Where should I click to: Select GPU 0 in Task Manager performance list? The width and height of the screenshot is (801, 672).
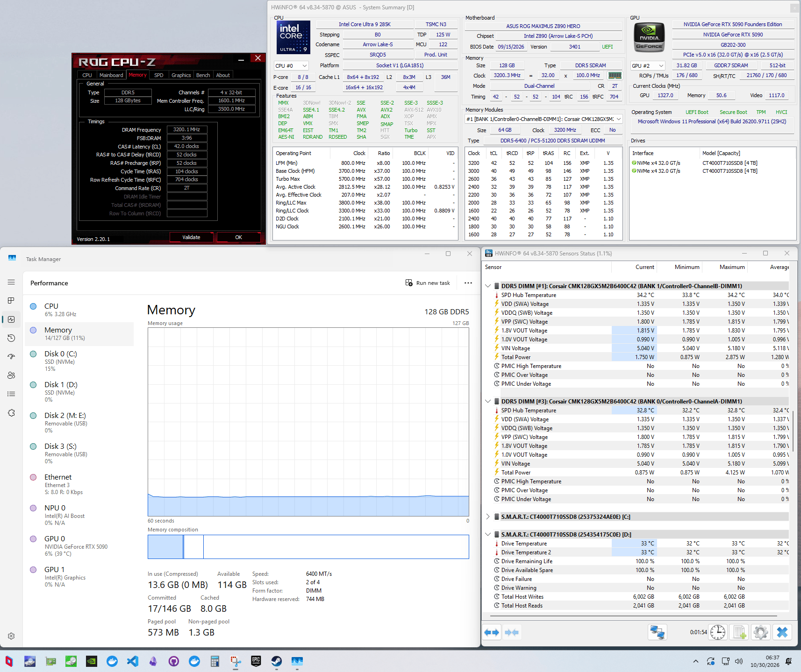79,546
